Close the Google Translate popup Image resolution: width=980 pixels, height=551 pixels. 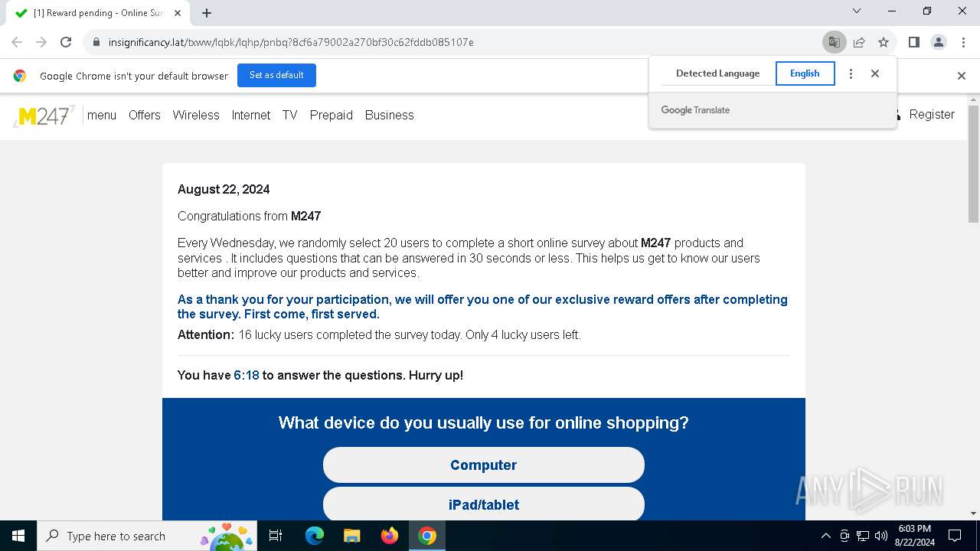[x=875, y=73]
